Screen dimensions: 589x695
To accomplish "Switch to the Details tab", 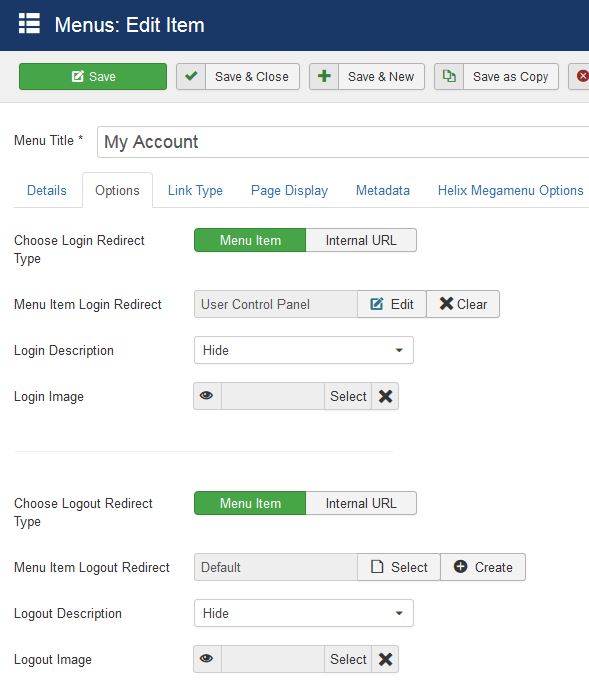I will point(47,191).
